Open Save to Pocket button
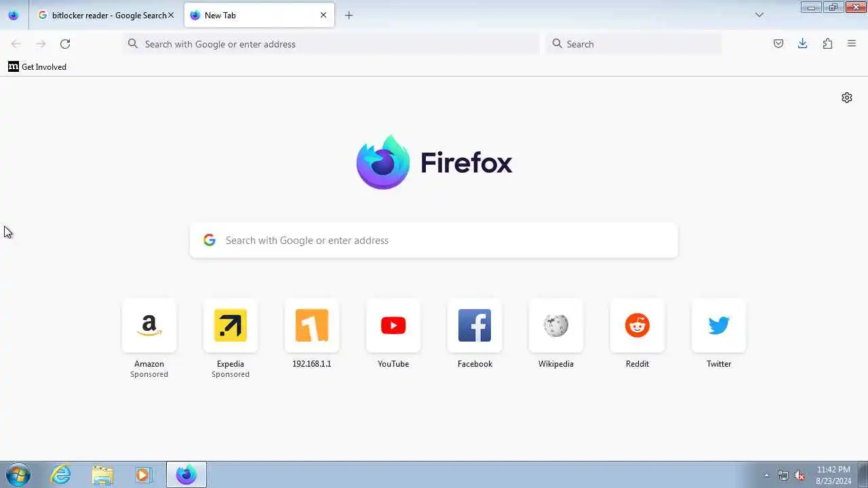This screenshot has width=868, height=488. pyautogui.click(x=778, y=44)
